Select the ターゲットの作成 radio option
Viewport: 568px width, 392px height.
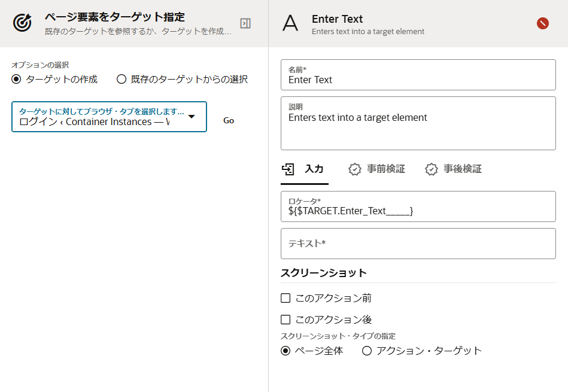coord(17,79)
